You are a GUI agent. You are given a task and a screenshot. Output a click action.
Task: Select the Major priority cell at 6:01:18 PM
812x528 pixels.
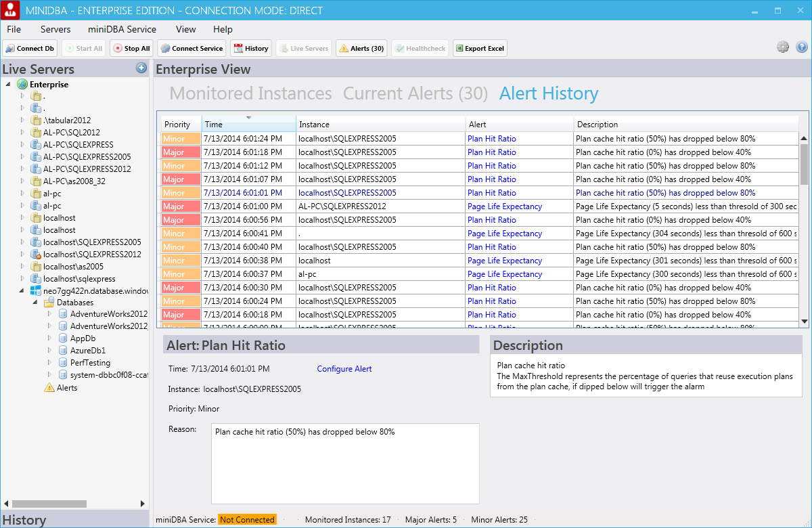pyautogui.click(x=181, y=152)
